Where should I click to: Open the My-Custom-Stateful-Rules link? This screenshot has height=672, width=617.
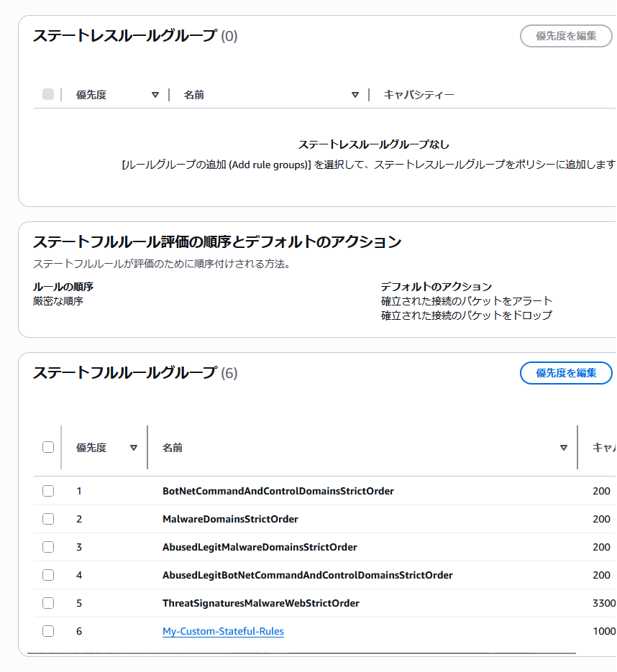coord(223,632)
